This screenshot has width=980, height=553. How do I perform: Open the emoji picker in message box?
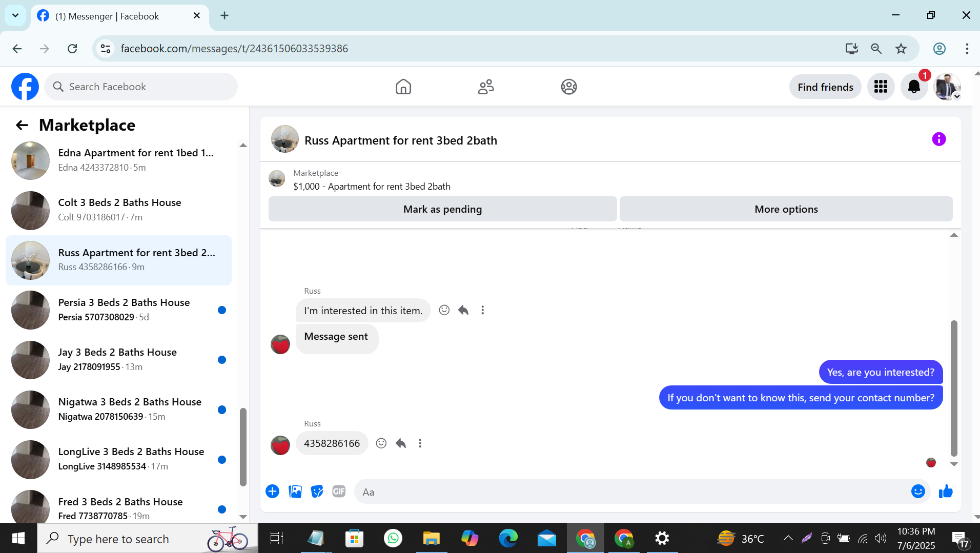(918, 491)
